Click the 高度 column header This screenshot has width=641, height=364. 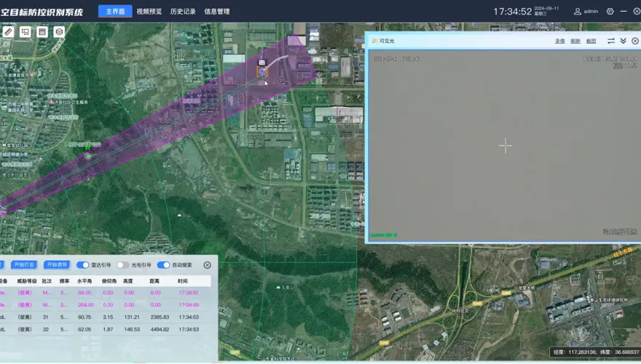tap(128, 281)
